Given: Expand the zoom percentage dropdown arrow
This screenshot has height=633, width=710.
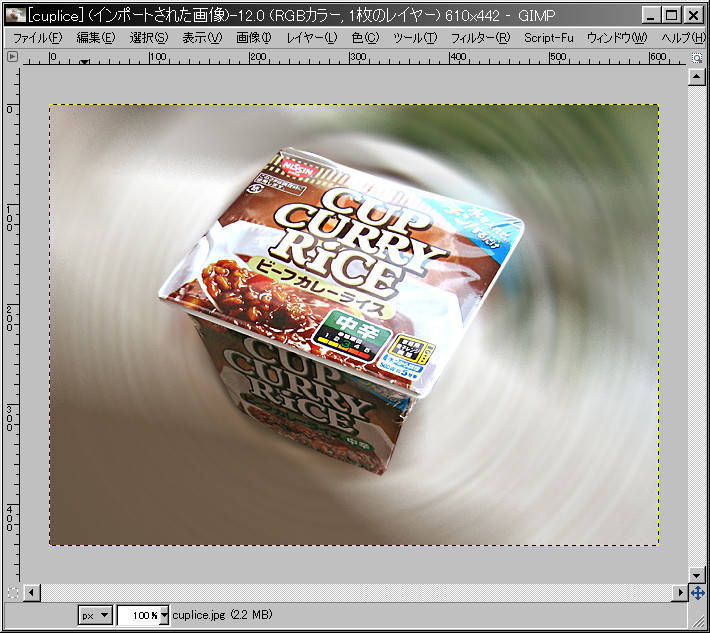Looking at the screenshot, I should pyautogui.click(x=164, y=615).
